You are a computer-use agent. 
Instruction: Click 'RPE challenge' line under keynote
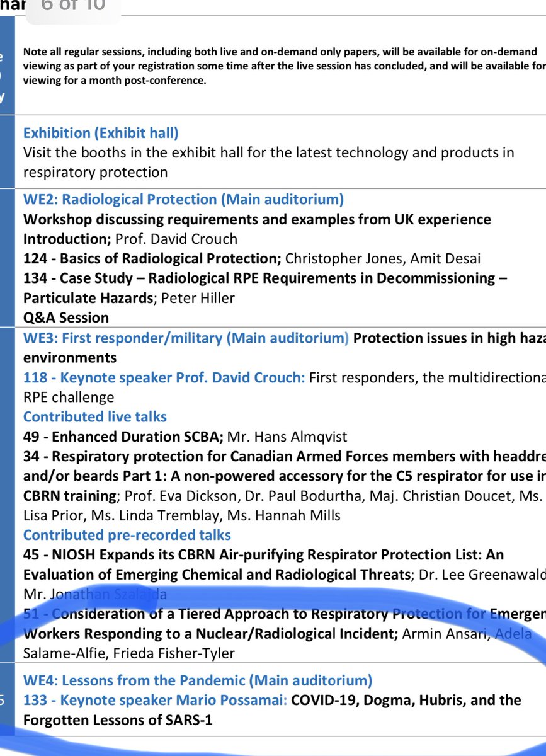pyautogui.click(x=69, y=397)
